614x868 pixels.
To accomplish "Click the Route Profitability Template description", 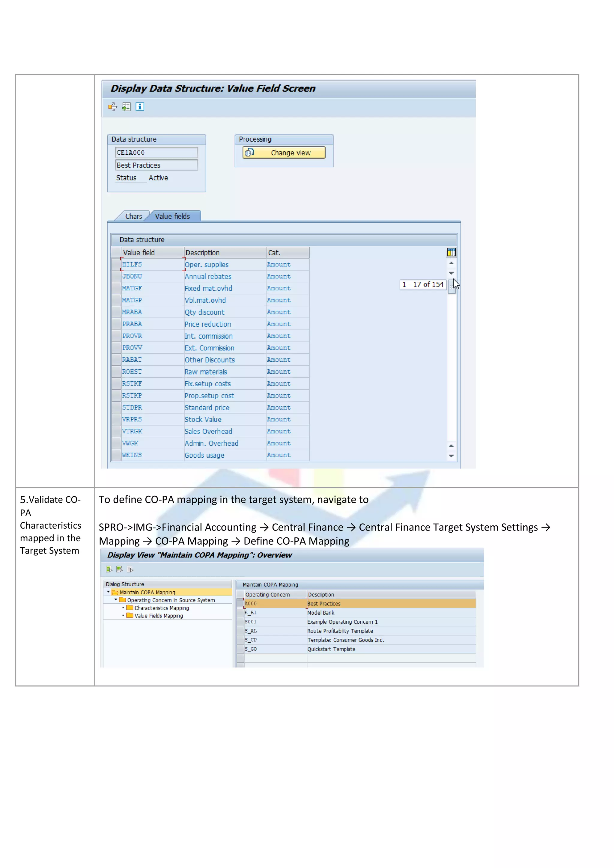I will [340, 631].
